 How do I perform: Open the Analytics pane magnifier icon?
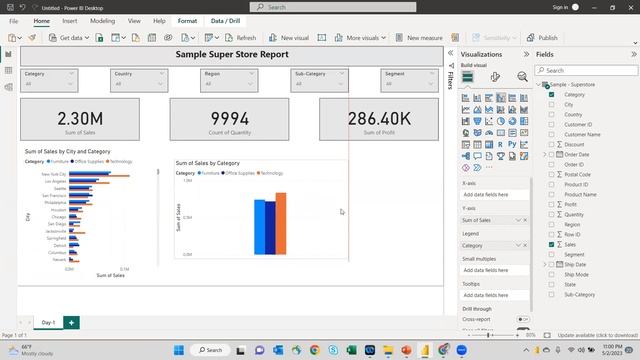pyautogui.click(x=522, y=77)
